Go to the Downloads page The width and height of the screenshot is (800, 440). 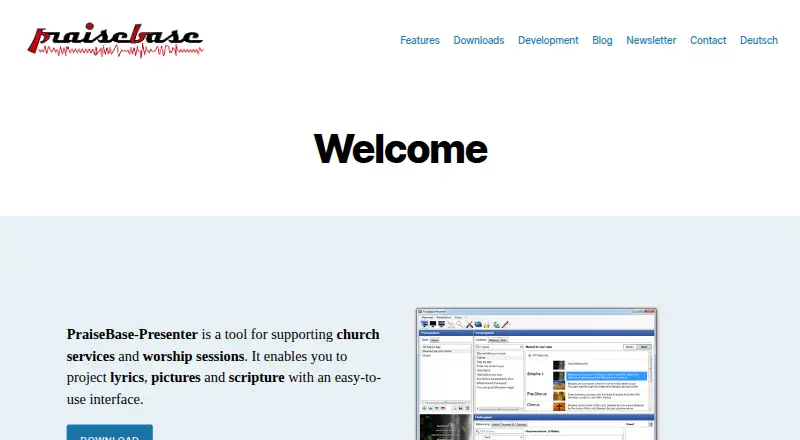point(479,40)
